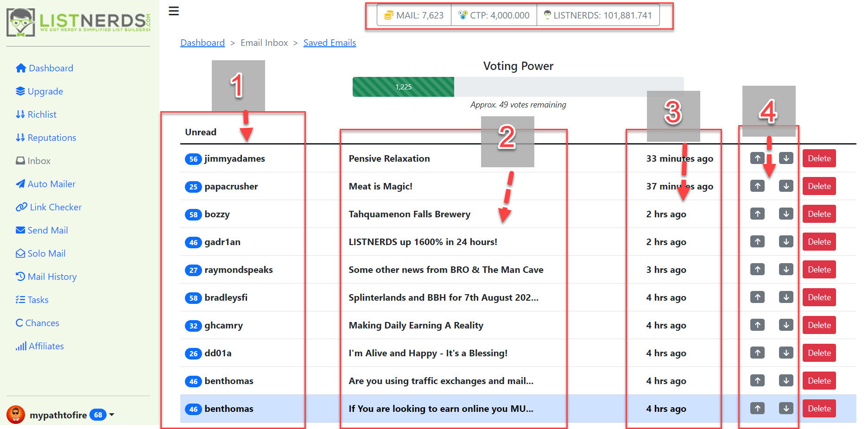
Task: Open Solo Mail in the sidebar
Action: [x=41, y=253]
